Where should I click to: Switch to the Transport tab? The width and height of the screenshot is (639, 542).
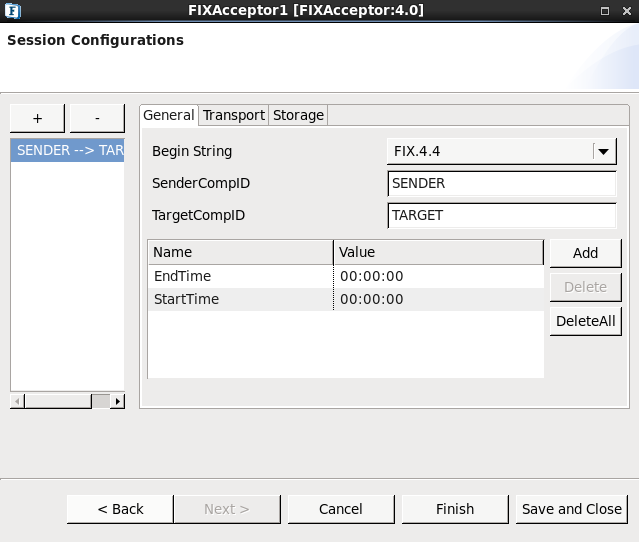[x=234, y=115]
